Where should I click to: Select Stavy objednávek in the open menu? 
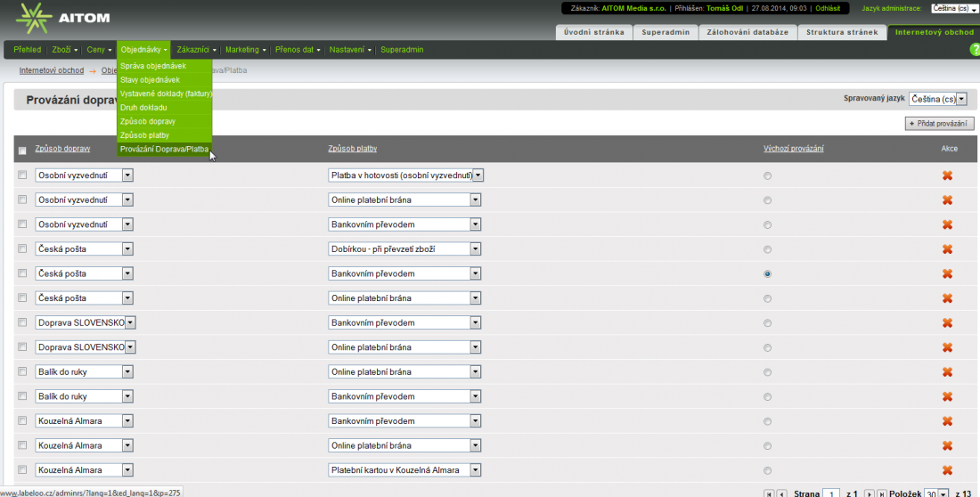pos(150,80)
